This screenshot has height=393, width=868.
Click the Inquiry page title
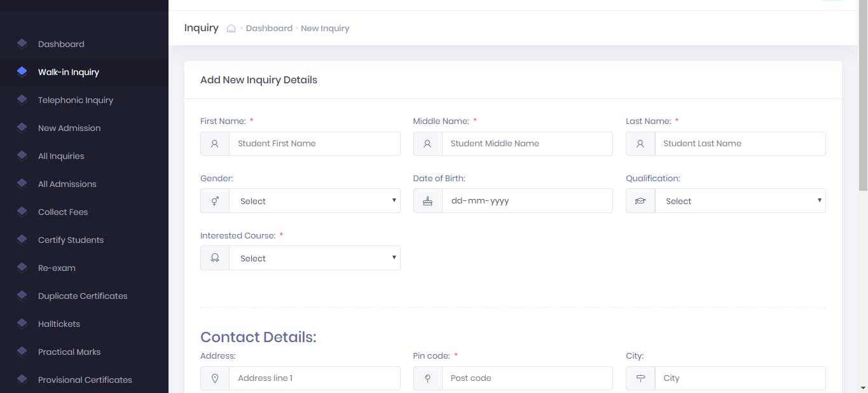201,28
